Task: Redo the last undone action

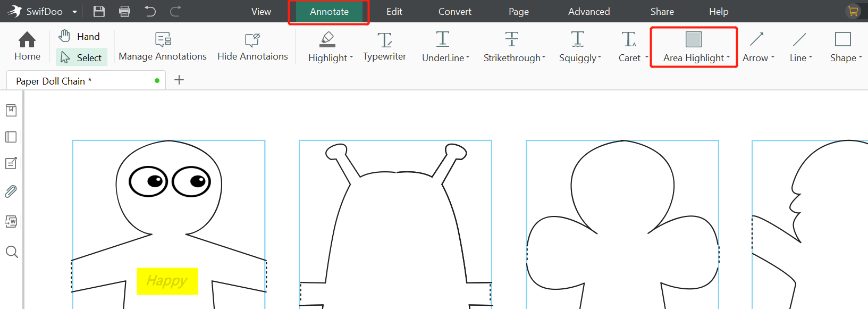Action: [176, 11]
